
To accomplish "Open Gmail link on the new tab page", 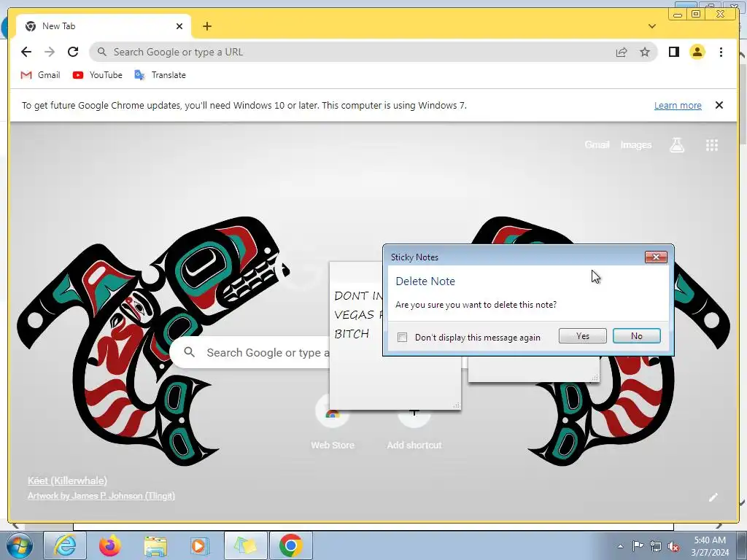I will click(597, 144).
